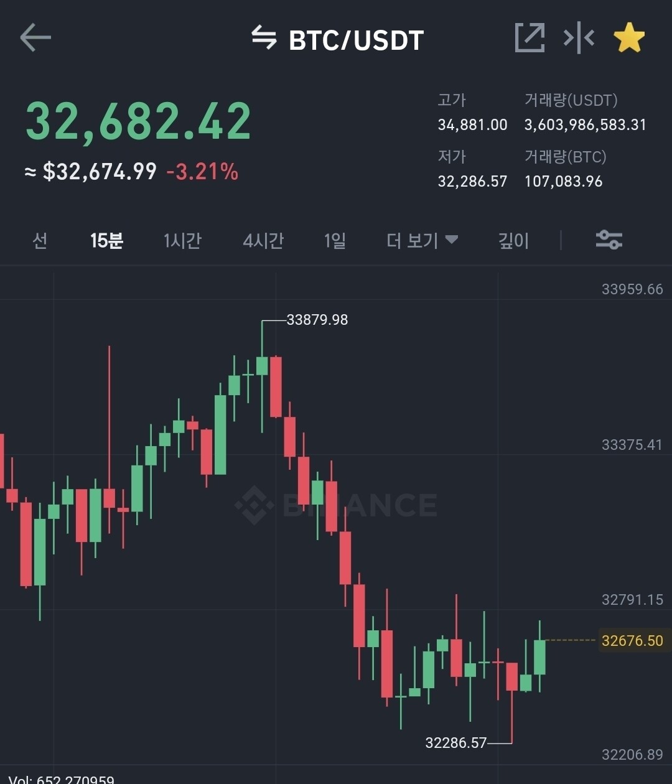The height and width of the screenshot is (784, 672).
Task: Open the share/export chart icon
Action: coord(530,38)
